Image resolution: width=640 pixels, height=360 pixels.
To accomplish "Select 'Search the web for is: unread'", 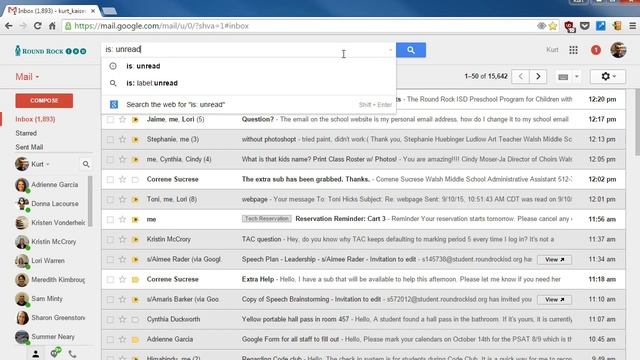I will (249, 104).
